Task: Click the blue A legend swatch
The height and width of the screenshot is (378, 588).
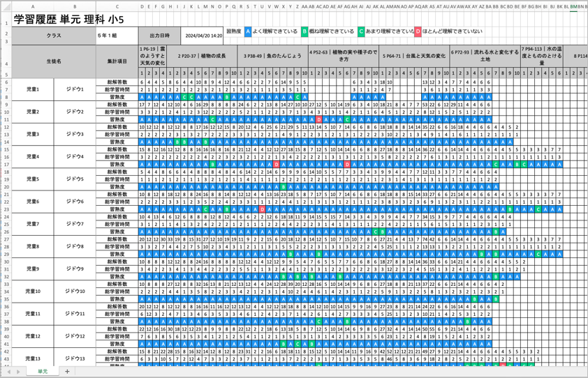Action: (248, 32)
